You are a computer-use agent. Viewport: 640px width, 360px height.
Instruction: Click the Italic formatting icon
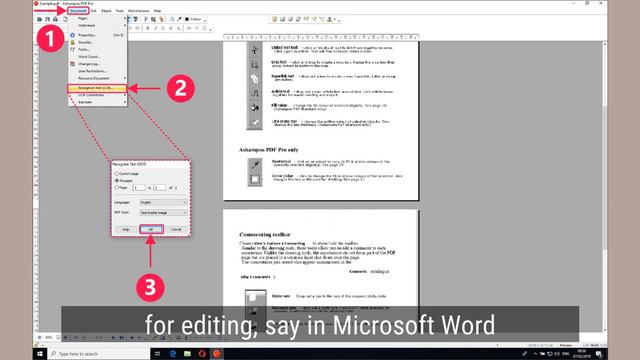tap(156, 29)
